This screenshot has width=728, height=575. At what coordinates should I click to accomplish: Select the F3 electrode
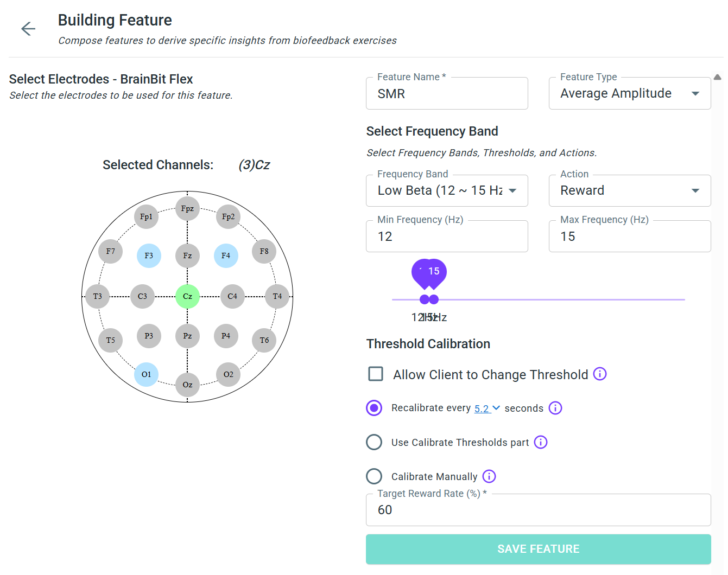(x=149, y=255)
